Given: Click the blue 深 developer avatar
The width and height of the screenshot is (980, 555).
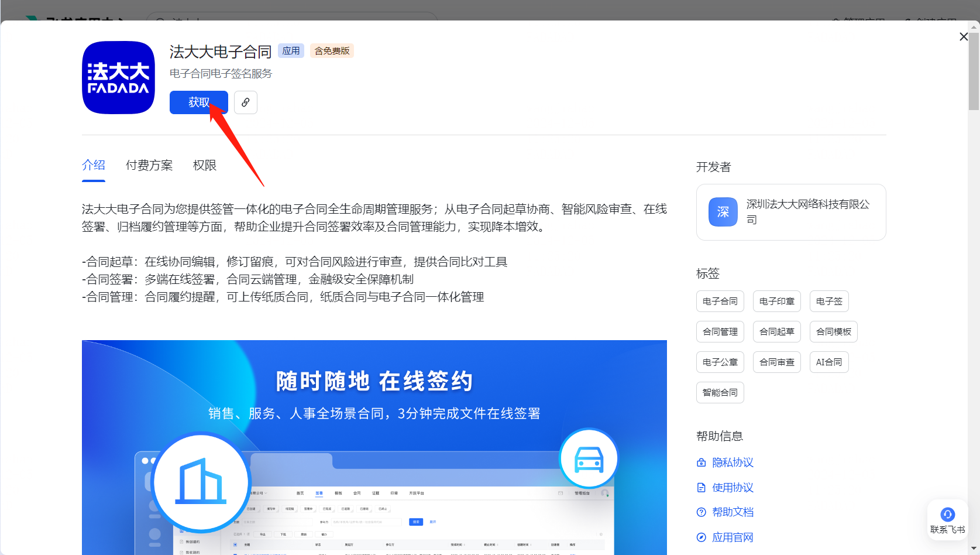Looking at the screenshot, I should tap(723, 212).
